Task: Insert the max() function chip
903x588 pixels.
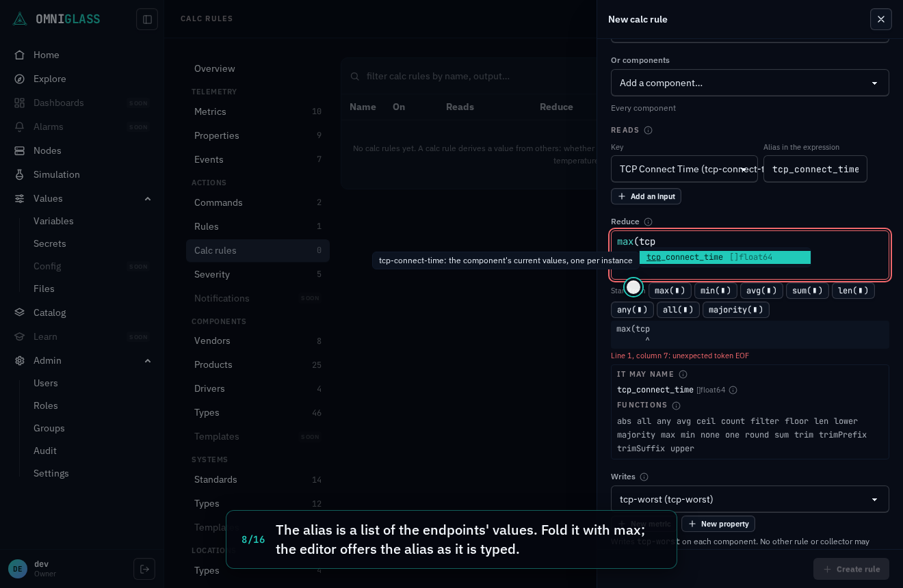Action: click(x=670, y=291)
